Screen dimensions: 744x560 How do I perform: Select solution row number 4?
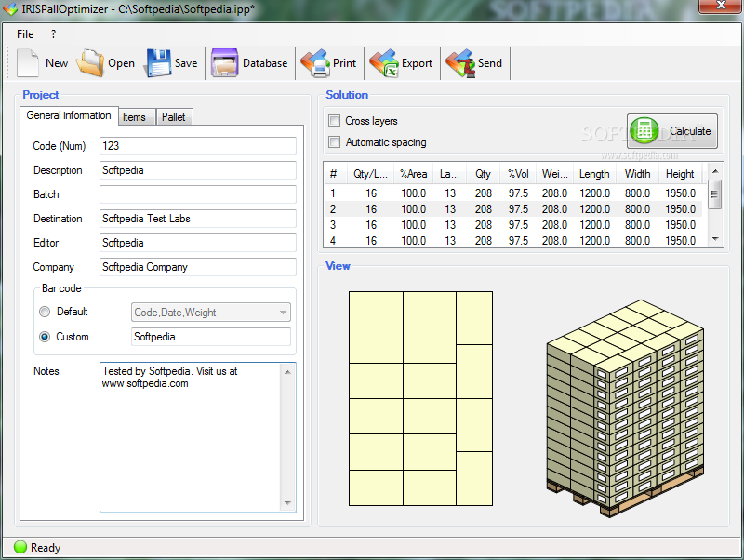click(515, 241)
